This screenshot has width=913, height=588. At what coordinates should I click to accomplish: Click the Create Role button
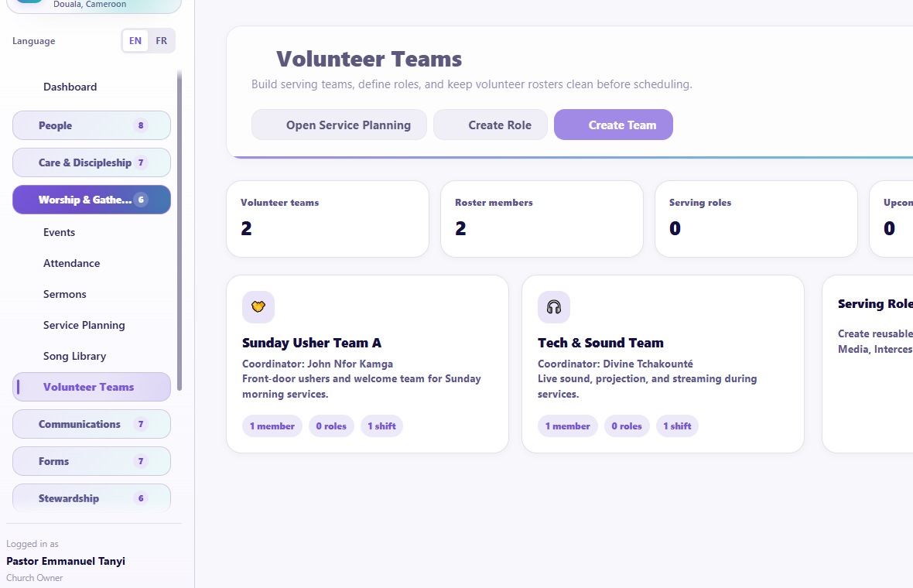(491, 125)
